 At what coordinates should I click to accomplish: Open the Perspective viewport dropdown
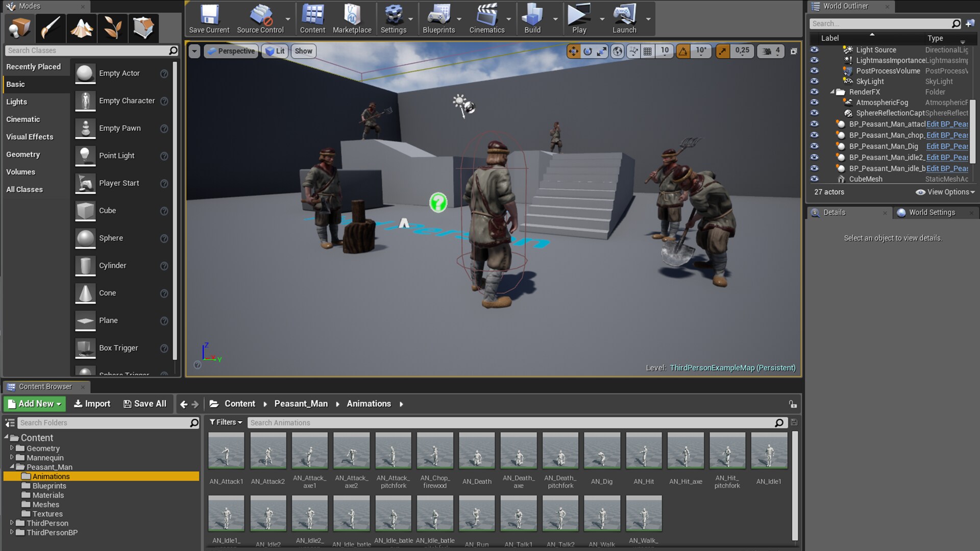coord(231,51)
